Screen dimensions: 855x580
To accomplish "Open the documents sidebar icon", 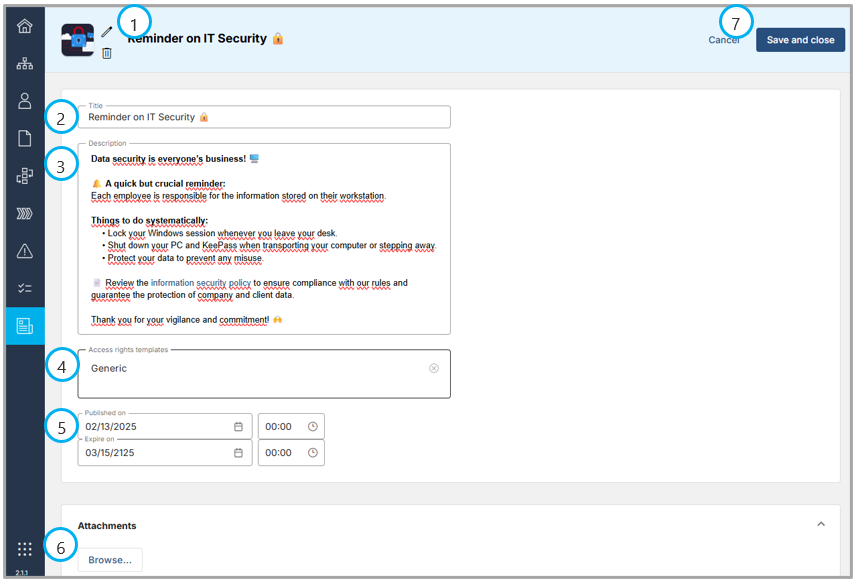I will (25, 139).
